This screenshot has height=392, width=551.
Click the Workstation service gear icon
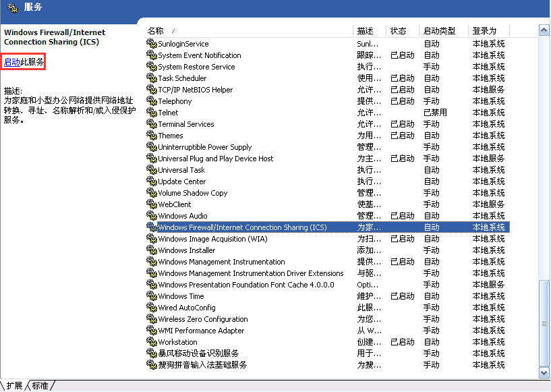pos(152,341)
